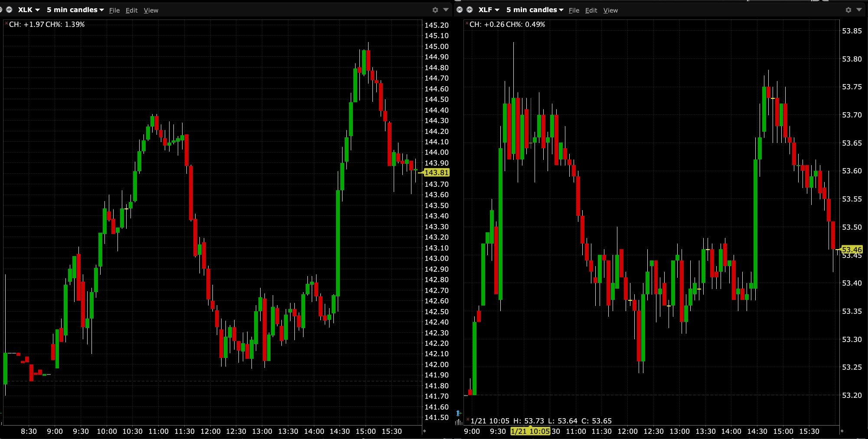Open the File menu in XLK chart
This screenshot has width=868, height=439.
tap(114, 10)
